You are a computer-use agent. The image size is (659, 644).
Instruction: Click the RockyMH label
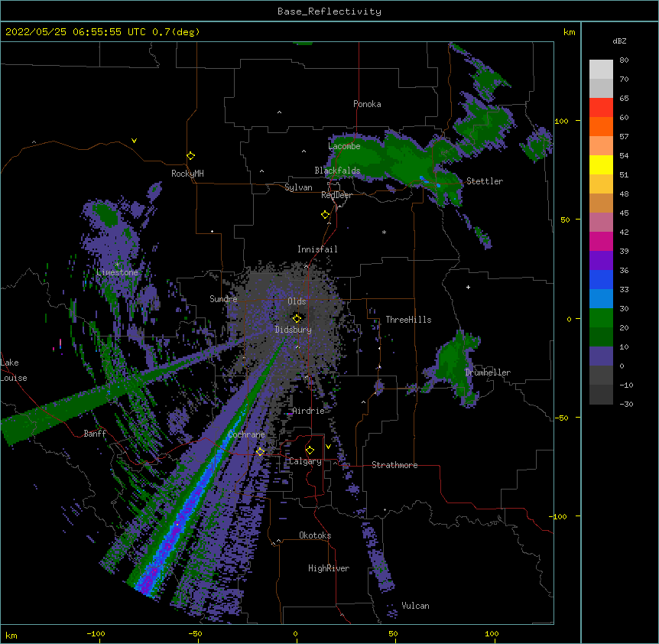[187, 174]
